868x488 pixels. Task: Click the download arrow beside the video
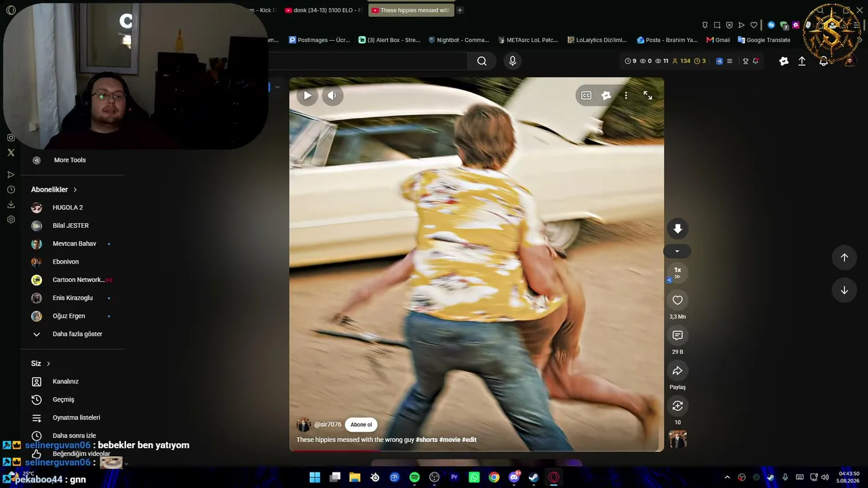[x=677, y=228]
